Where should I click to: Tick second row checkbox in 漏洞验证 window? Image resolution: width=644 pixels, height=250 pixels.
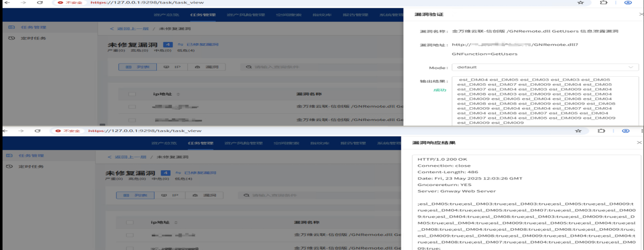coord(132,120)
